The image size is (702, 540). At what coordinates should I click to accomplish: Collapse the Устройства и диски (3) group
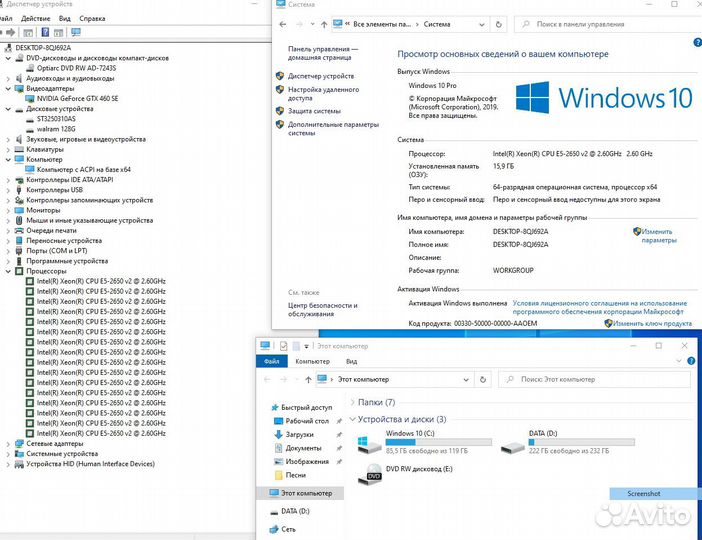[x=352, y=420]
